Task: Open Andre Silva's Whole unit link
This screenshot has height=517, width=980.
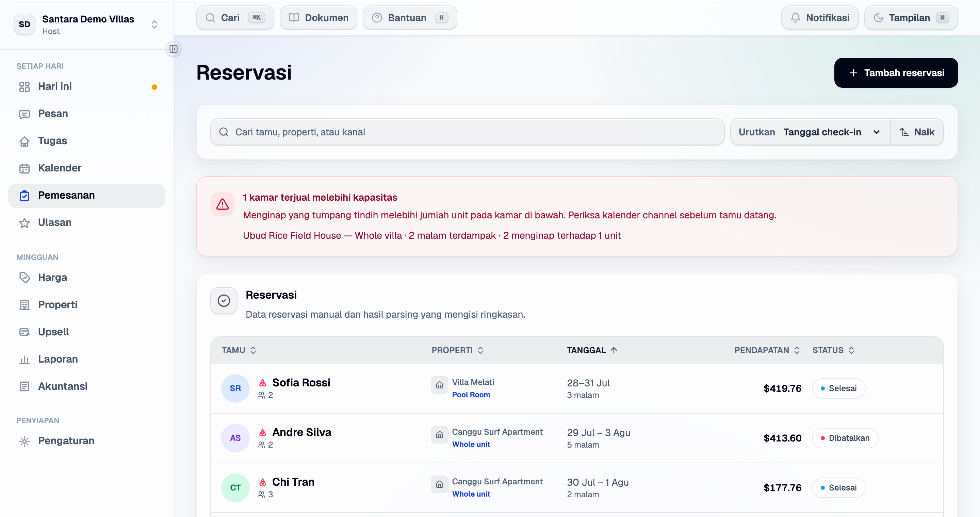Action: (471, 445)
